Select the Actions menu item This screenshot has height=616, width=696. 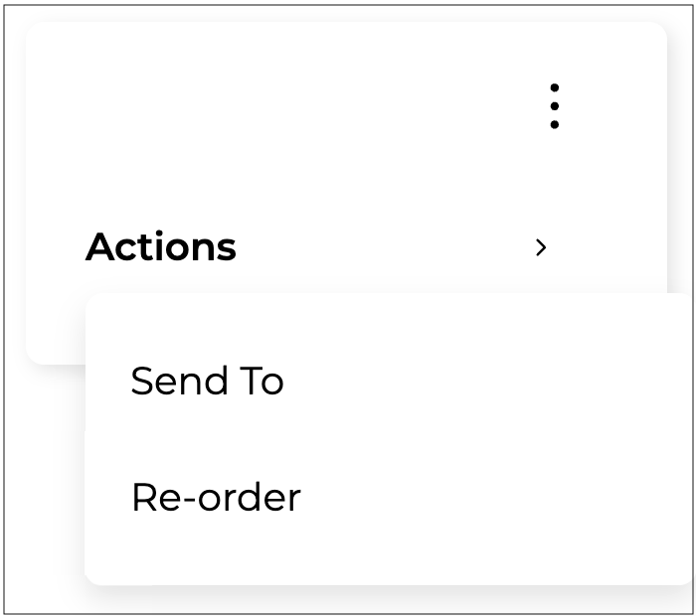coord(161,246)
